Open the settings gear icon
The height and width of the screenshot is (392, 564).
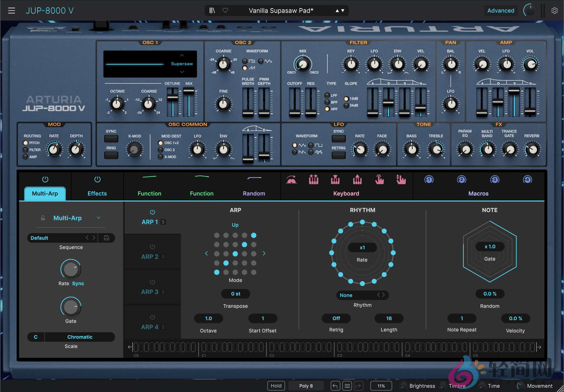[555, 10]
